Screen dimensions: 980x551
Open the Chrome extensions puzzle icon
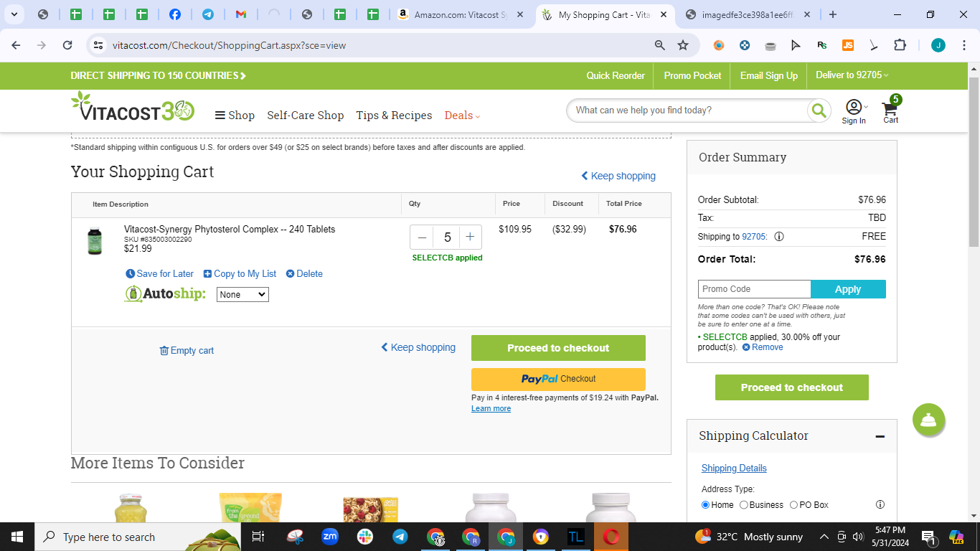900,45
